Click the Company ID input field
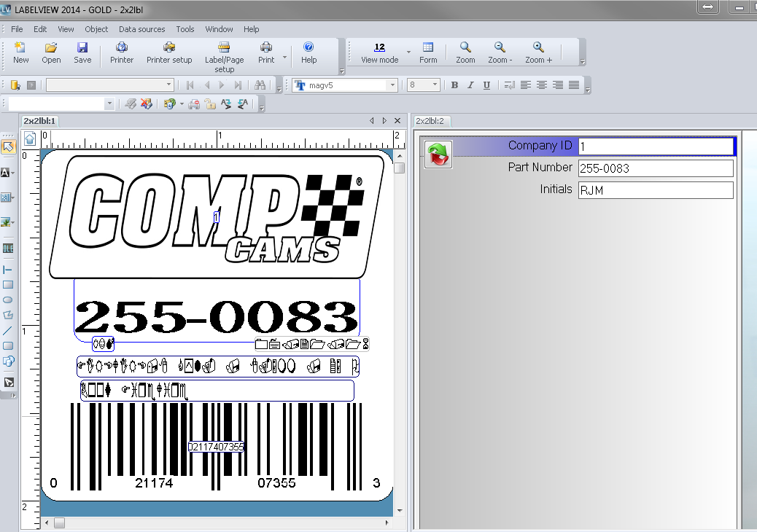This screenshot has height=532, width=757. [656, 146]
